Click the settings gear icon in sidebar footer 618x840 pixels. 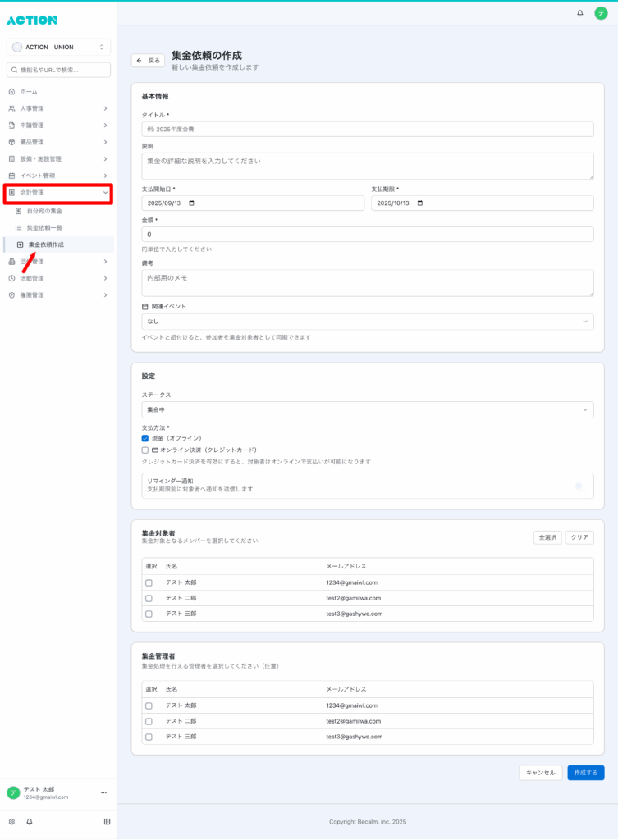[x=11, y=821]
